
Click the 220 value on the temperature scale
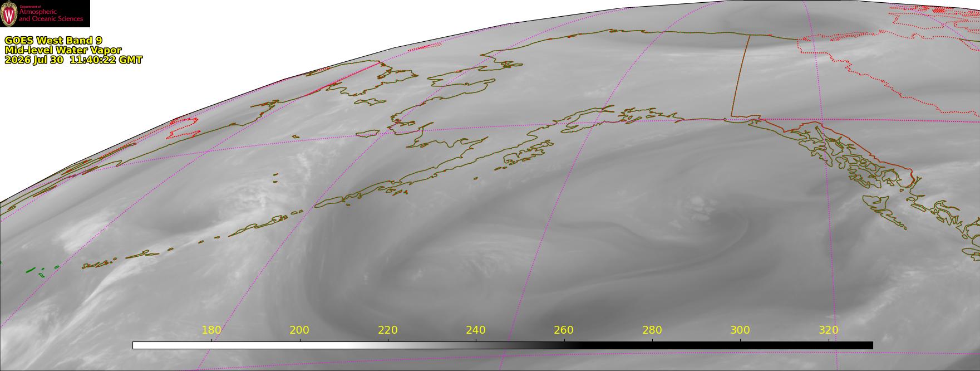pos(388,330)
